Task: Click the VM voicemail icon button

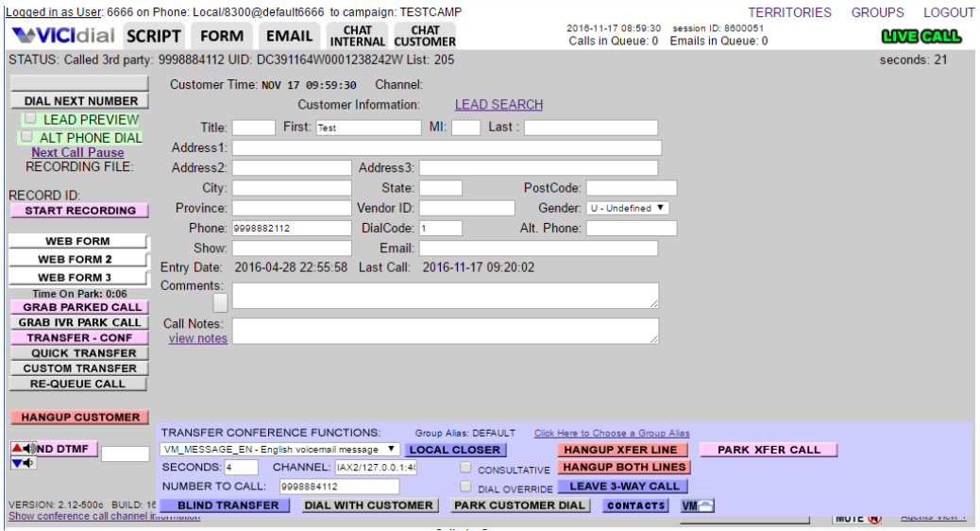Action: pos(698,505)
